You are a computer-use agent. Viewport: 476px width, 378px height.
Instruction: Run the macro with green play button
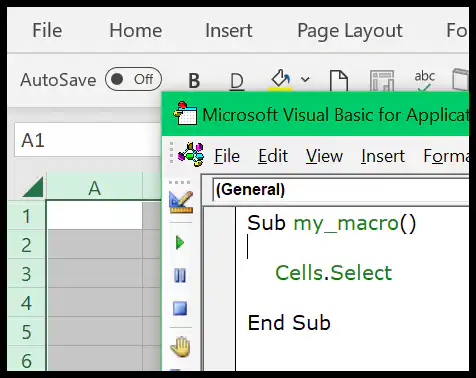[x=180, y=242]
